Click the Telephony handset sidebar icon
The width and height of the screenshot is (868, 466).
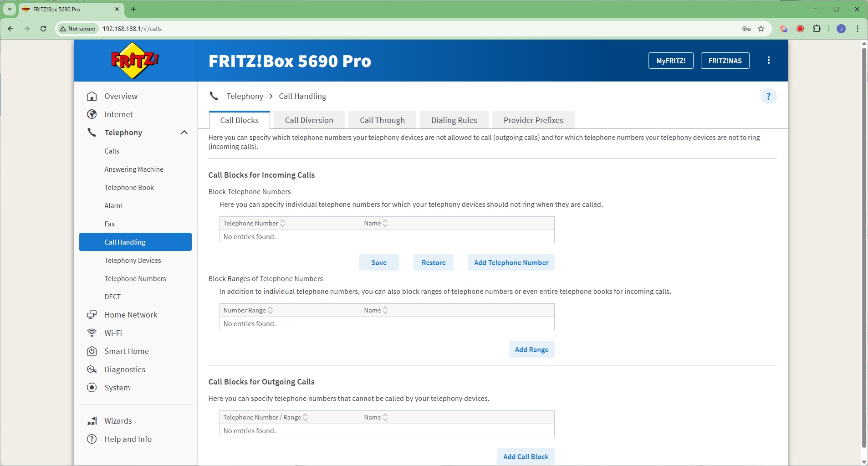92,133
